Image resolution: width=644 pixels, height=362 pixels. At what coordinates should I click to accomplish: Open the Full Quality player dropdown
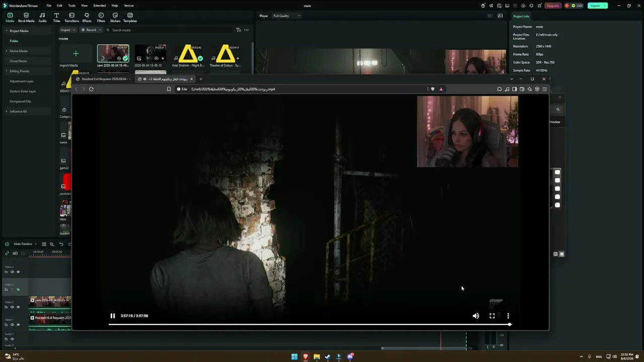[286, 16]
